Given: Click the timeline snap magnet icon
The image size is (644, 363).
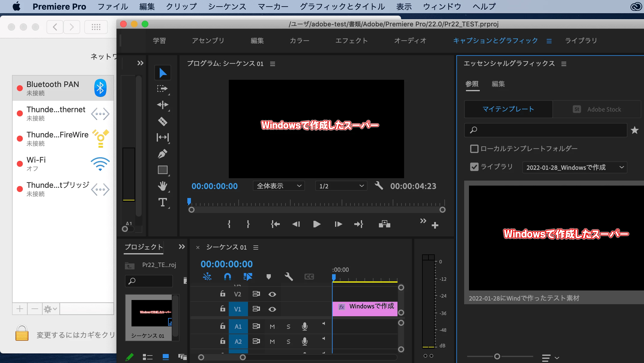Looking at the screenshot, I should [x=228, y=276].
